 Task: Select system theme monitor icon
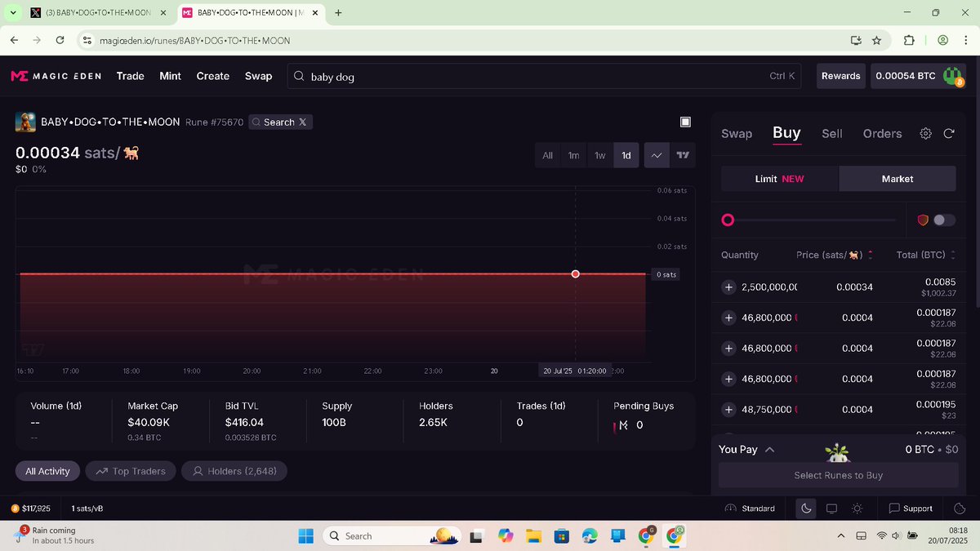831,509
